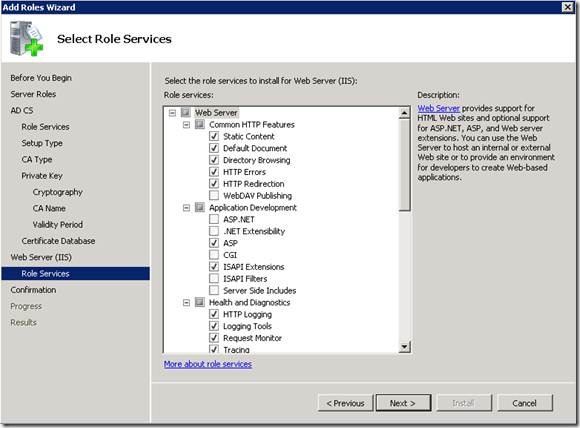580x428 pixels.
Task: Toggle the Tracing checkbox
Action: point(214,349)
